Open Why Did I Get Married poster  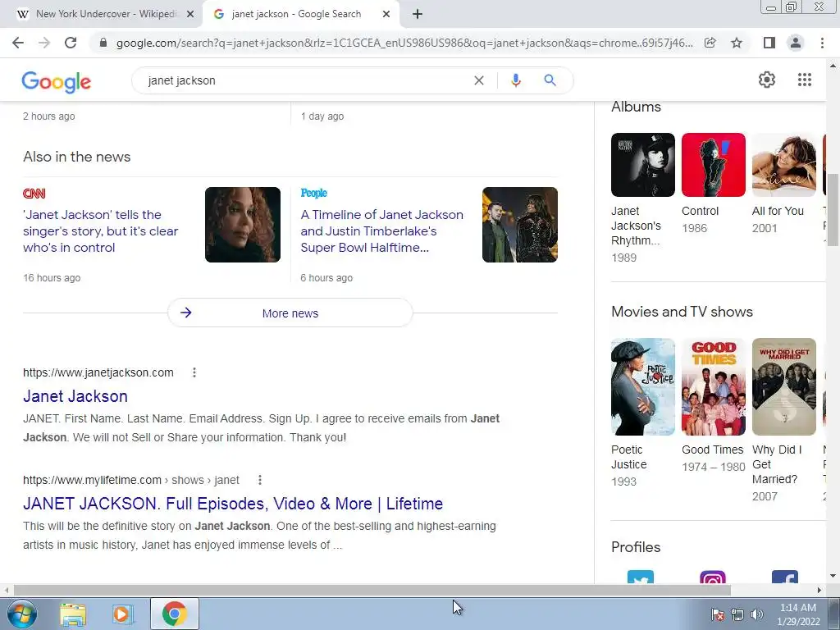[x=783, y=387]
